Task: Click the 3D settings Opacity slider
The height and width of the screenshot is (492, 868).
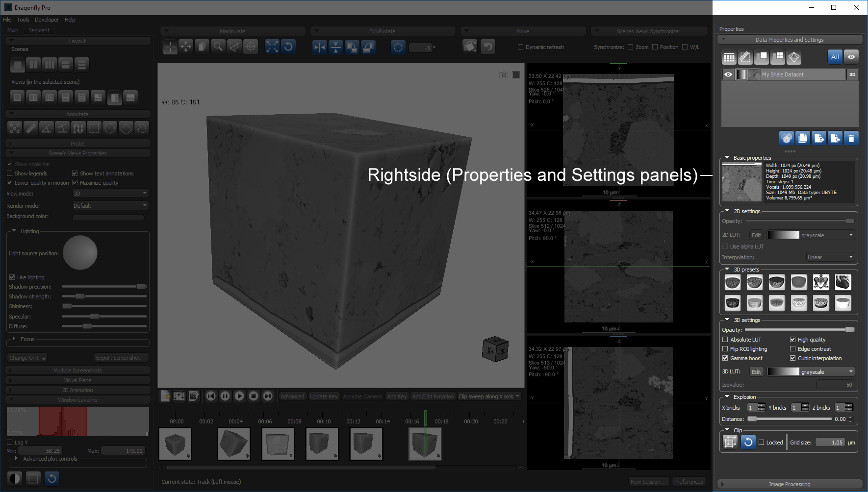Action: point(799,330)
